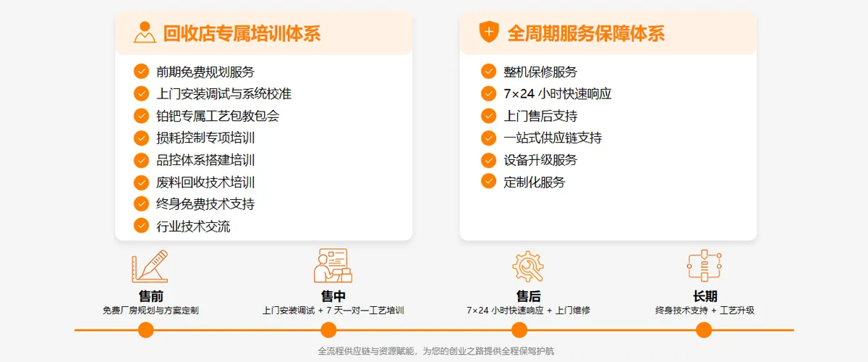The height and width of the screenshot is (362, 868).
Task: Click the ruler and pencil icon above 售前
Action: point(150,266)
